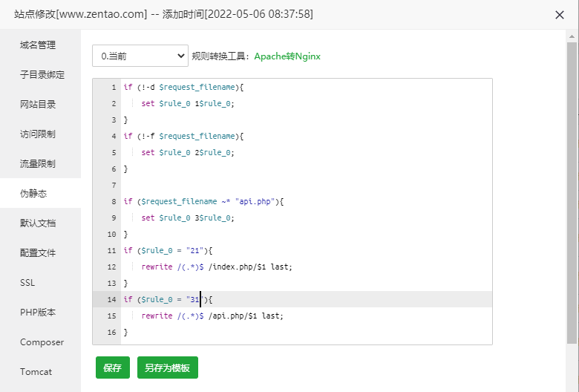The image size is (579, 392).
Task: Open the Tomcat tab
Action: point(36,371)
